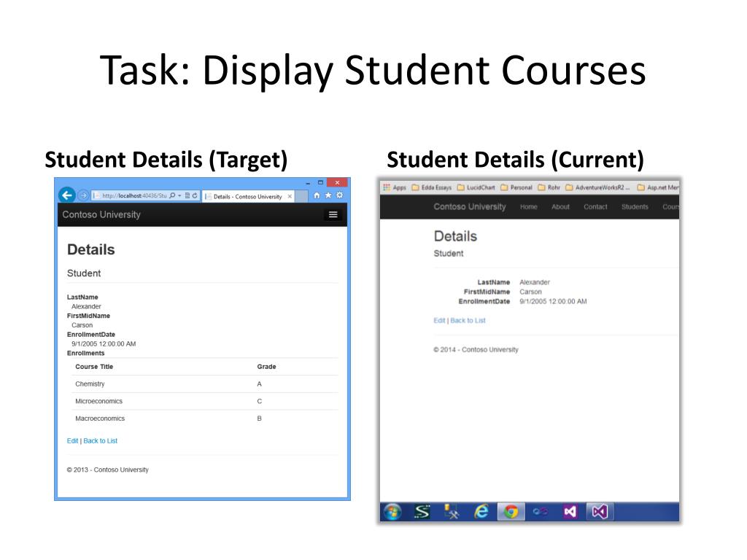Click the Details heading in the Current window
The height and width of the screenshot is (560, 747).
tap(455, 236)
